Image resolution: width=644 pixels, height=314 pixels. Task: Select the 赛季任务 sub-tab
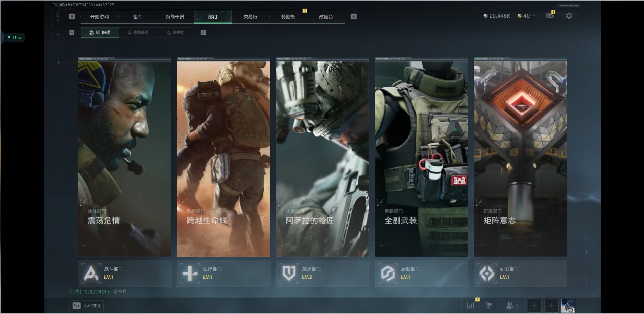138,32
